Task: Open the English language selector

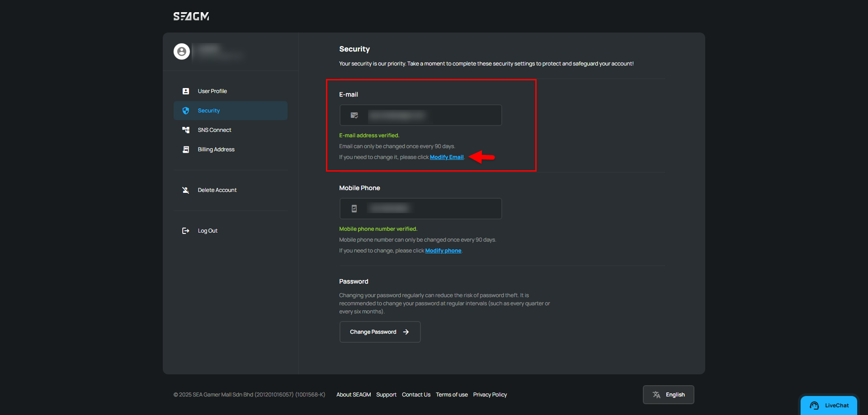Action: coord(668,395)
